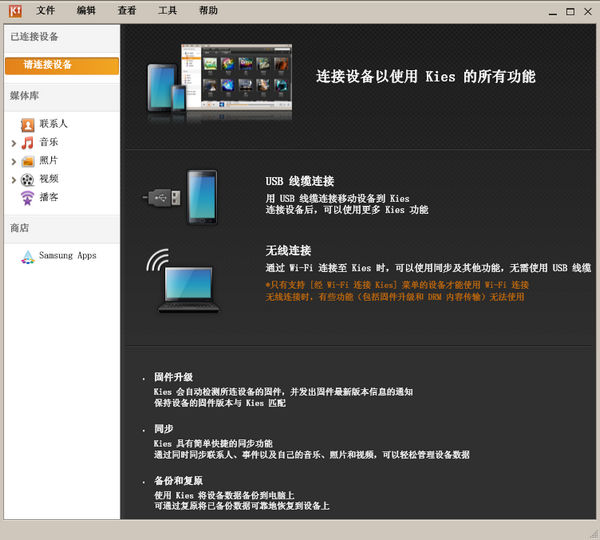
Task: Open the 编辑 menu
Action: pos(86,10)
